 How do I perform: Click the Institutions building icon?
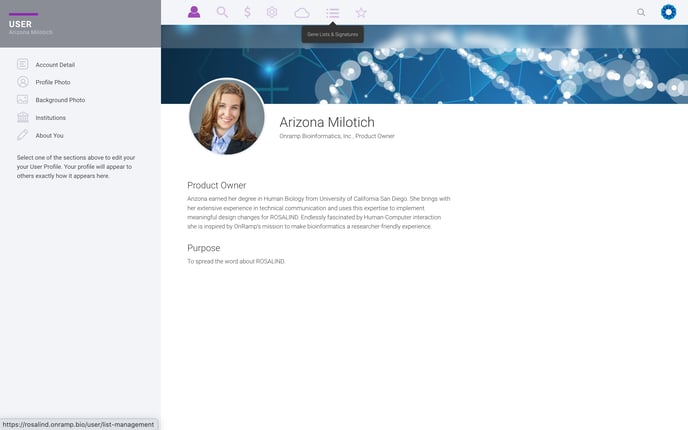(x=22, y=118)
